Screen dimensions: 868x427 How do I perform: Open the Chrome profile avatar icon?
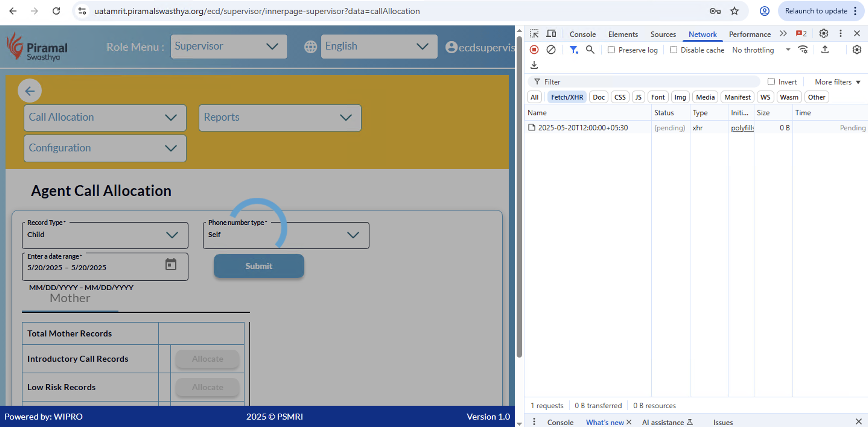click(764, 11)
